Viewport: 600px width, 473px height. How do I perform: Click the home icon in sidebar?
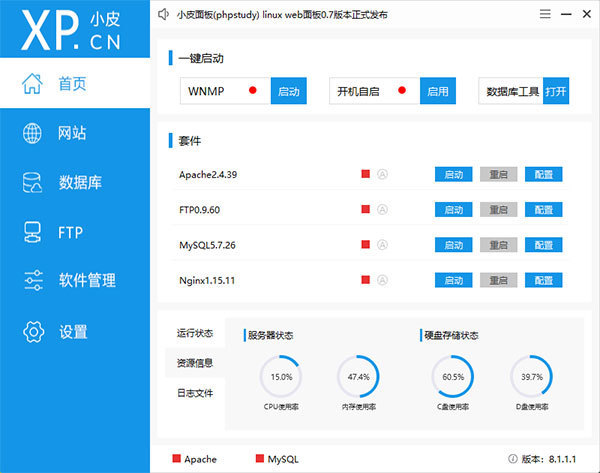32,83
